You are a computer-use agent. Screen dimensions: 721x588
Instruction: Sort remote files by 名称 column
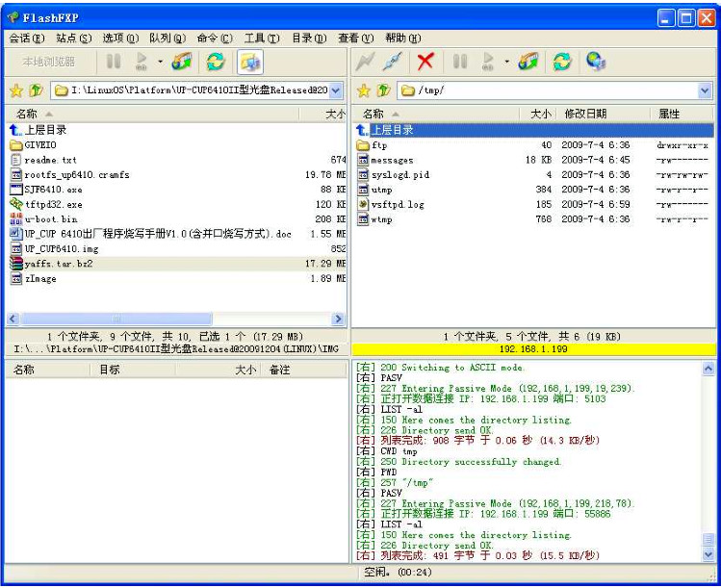(436, 114)
